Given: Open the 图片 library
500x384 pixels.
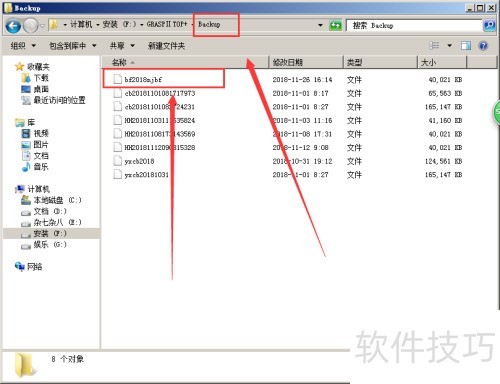Looking at the screenshot, I should [41, 145].
